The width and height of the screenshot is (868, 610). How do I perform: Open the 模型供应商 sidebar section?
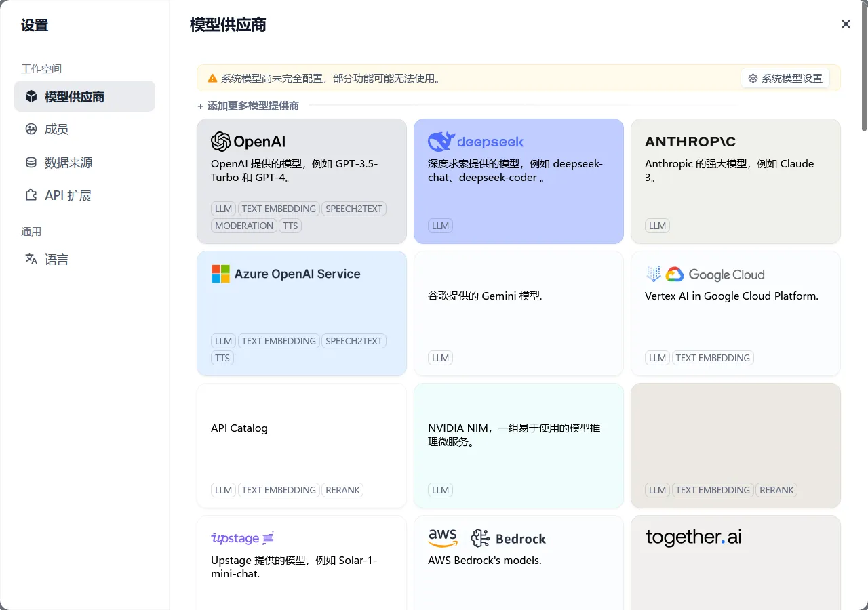85,96
